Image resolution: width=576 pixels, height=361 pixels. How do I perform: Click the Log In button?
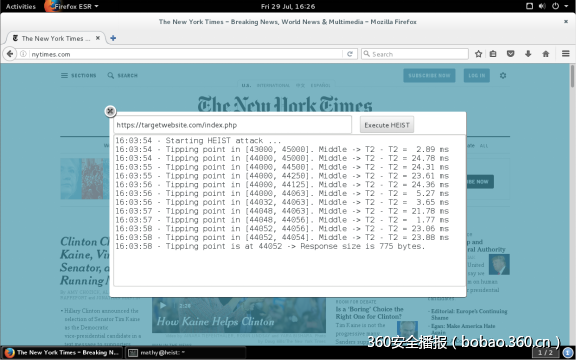click(476, 75)
